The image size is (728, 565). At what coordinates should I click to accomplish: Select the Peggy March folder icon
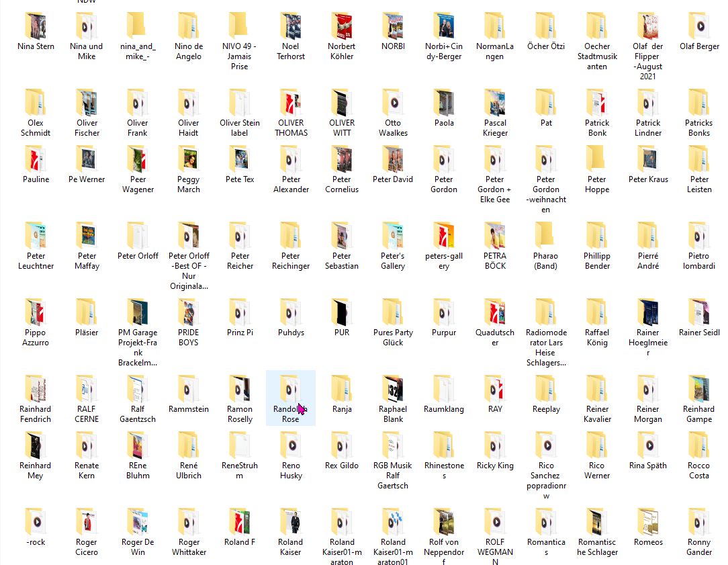coord(189,159)
